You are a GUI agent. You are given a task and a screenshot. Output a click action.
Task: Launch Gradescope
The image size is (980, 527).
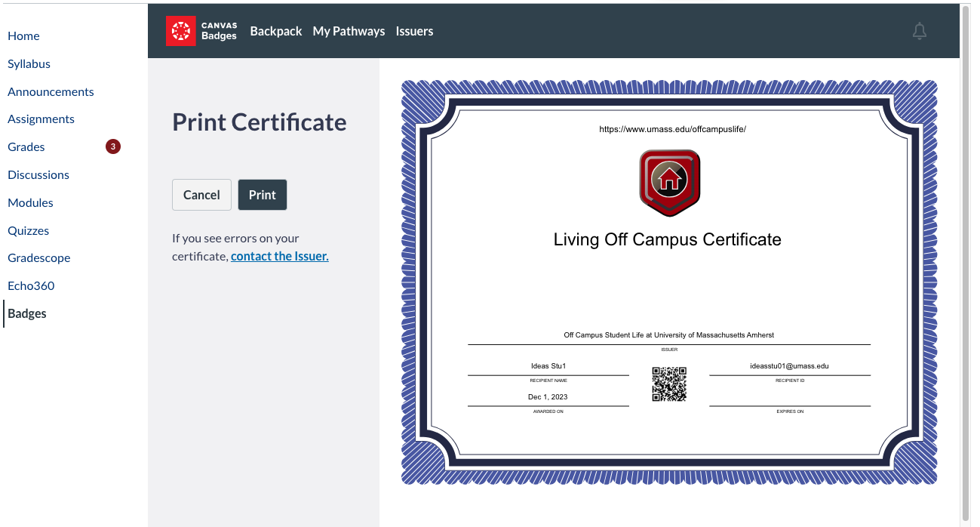38,257
